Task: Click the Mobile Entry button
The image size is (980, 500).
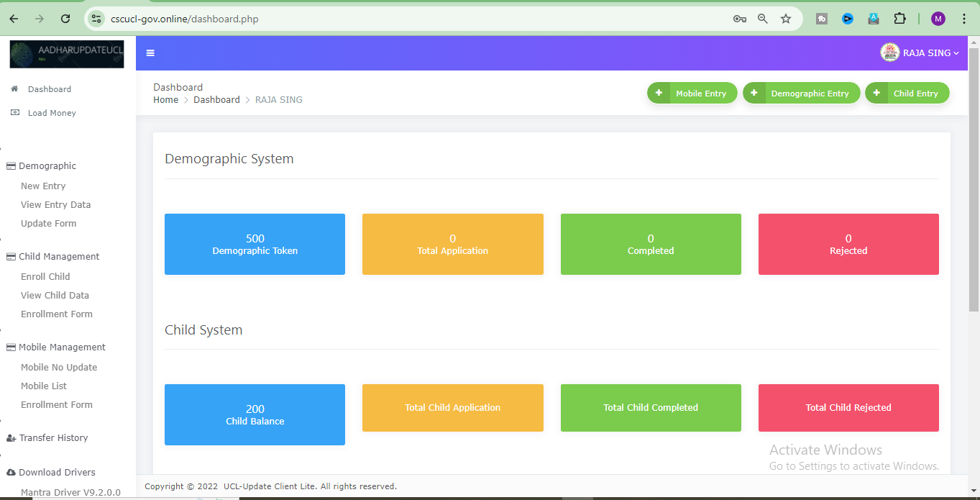Action: point(692,94)
